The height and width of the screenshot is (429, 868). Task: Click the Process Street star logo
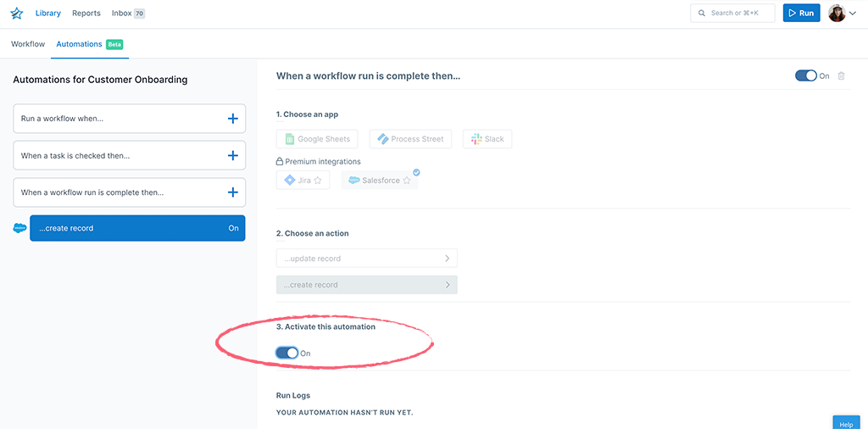17,14
